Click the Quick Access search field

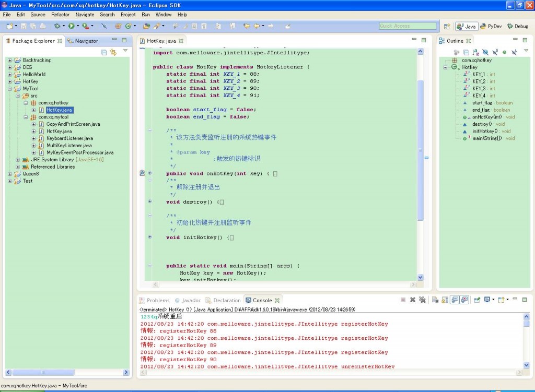pyautogui.click(x=408, y=26)
